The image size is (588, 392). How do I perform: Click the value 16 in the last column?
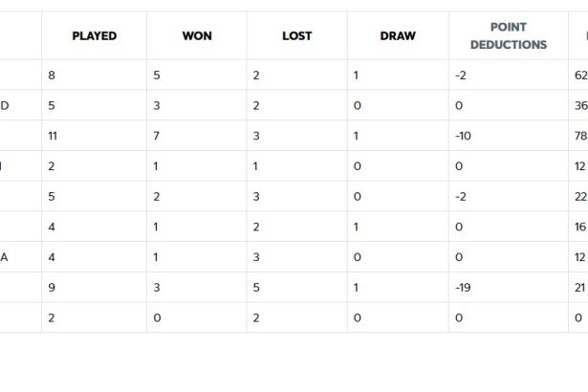[x=580, y=227]
